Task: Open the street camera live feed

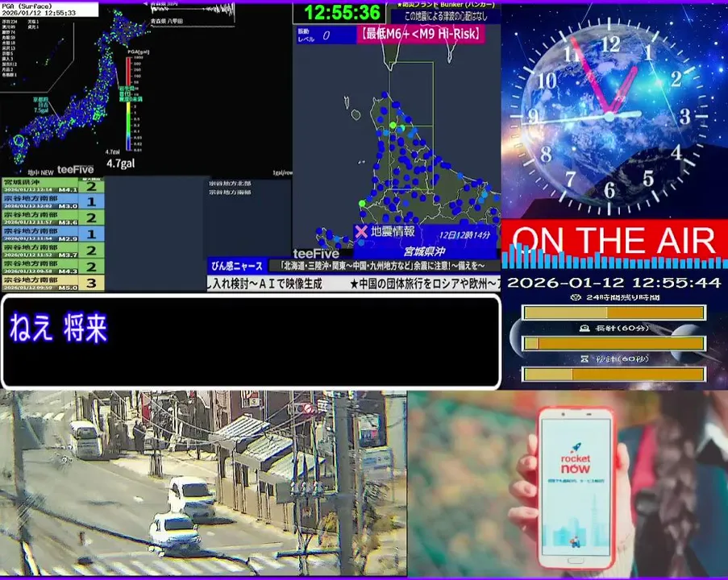Action: coord(203,483)
